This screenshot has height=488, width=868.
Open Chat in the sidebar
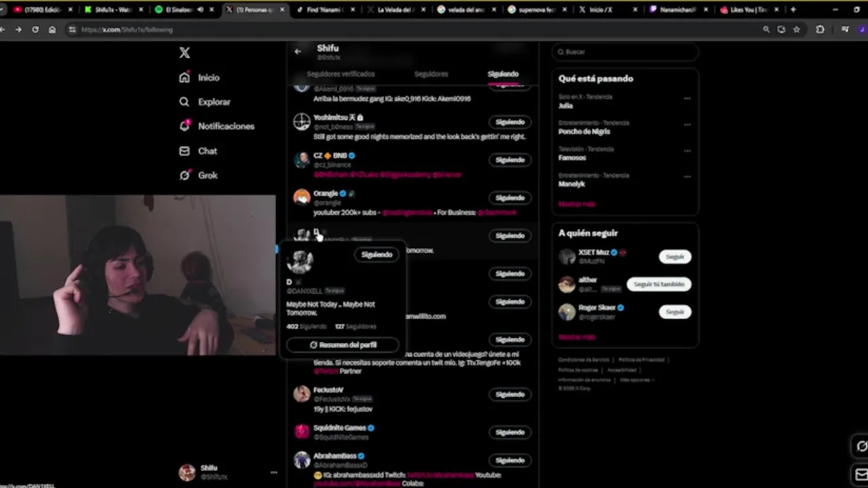pyautogui.click(x=198, y=150)
